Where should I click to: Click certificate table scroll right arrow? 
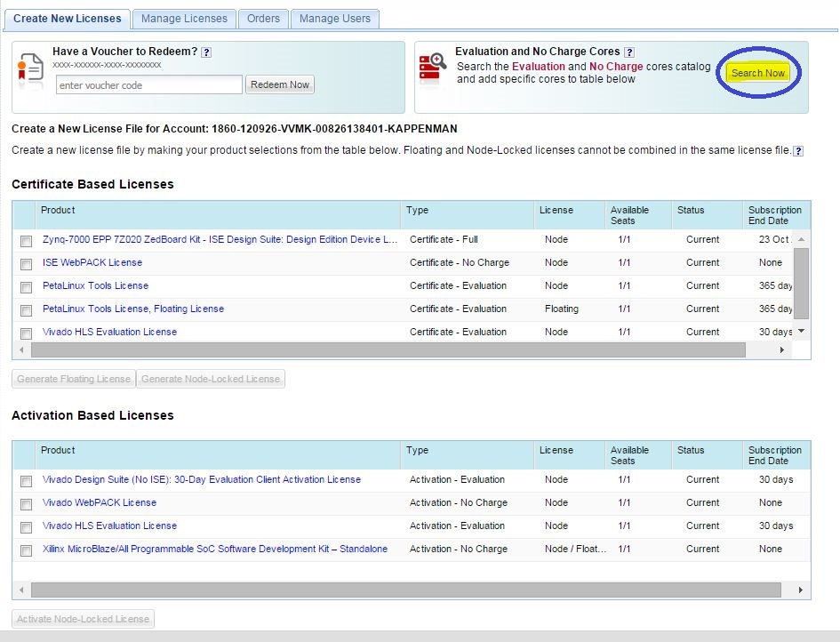coord(781,350)
